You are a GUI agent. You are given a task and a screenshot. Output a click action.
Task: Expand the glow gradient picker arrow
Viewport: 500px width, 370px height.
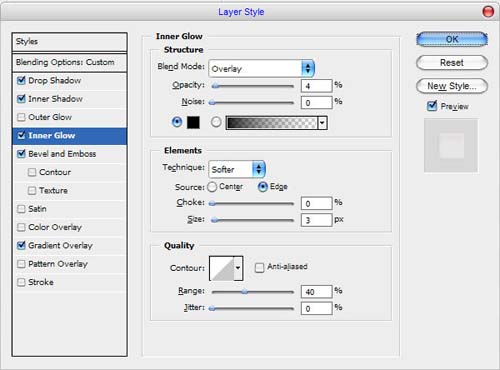pyautogui.click(x=322, y=123)
